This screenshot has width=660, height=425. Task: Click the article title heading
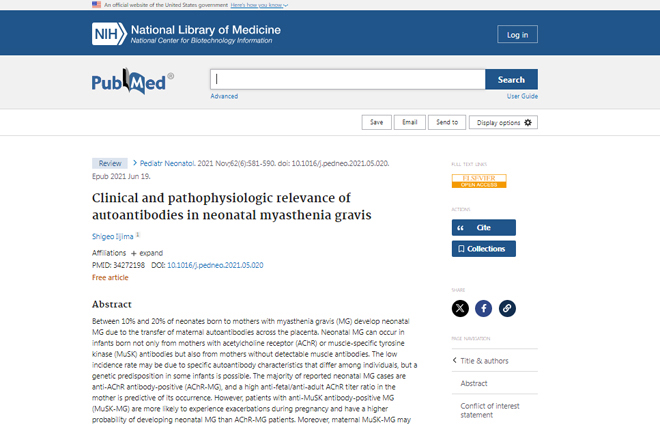tap(232, 206)
